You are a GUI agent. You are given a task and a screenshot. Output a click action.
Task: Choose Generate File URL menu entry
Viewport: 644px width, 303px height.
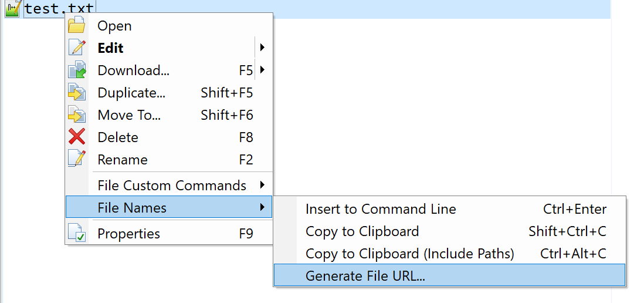(449, 275)
